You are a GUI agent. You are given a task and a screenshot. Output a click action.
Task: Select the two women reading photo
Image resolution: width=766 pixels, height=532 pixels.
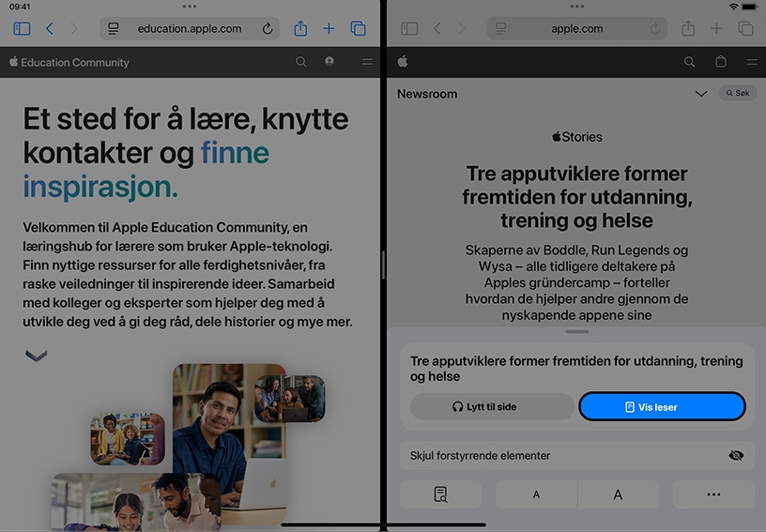coord(128,439)
